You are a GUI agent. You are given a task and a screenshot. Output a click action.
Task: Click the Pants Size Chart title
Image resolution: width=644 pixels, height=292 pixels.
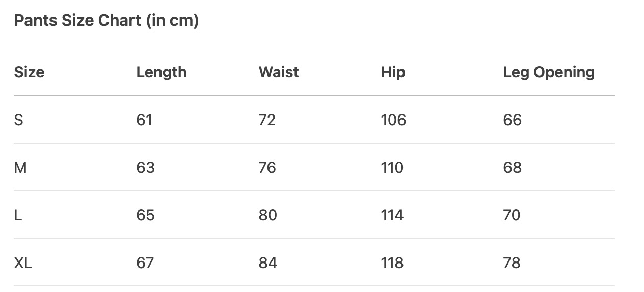click(106, 21)
